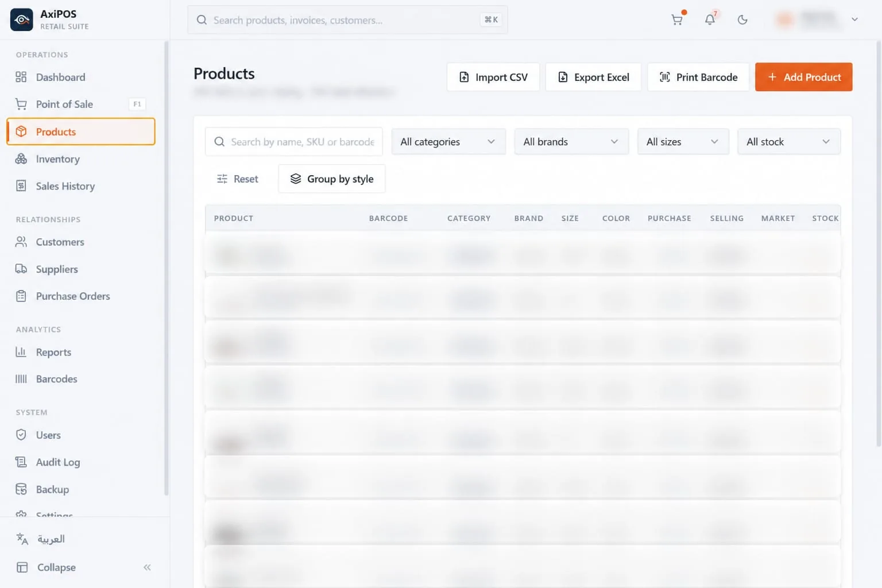Click the Users shield icon
882x588 pixels.
pos(21,435)
